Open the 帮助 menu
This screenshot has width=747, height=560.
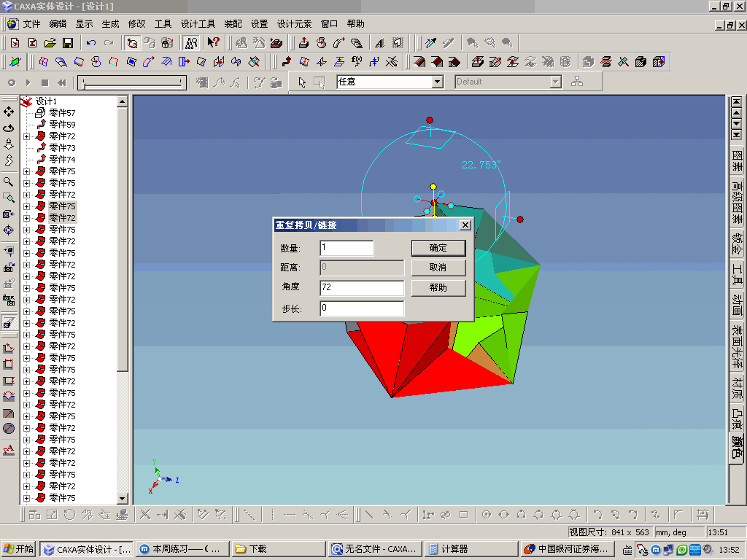coord(355,24)
